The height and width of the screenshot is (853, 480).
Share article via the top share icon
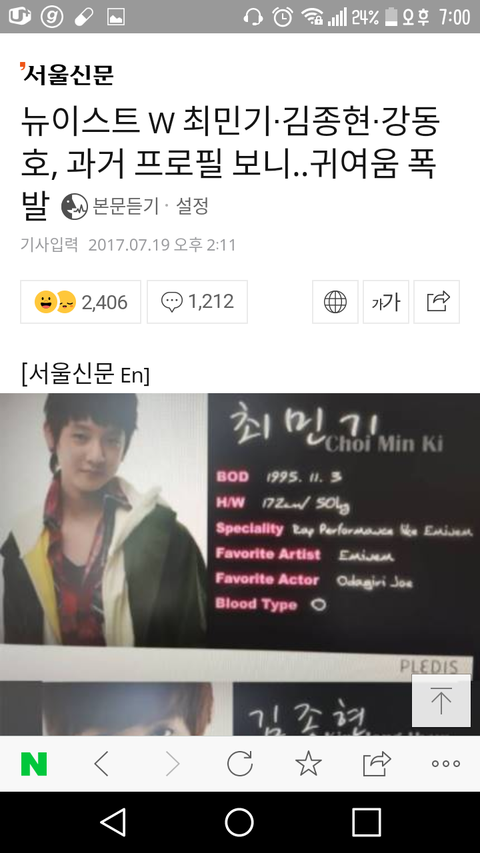(436, 302)
